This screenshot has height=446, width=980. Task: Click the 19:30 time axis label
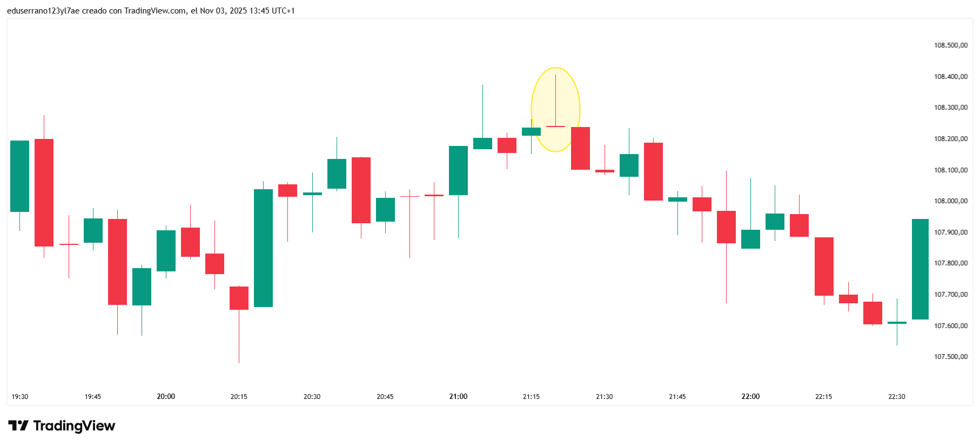tap(20, 397)
